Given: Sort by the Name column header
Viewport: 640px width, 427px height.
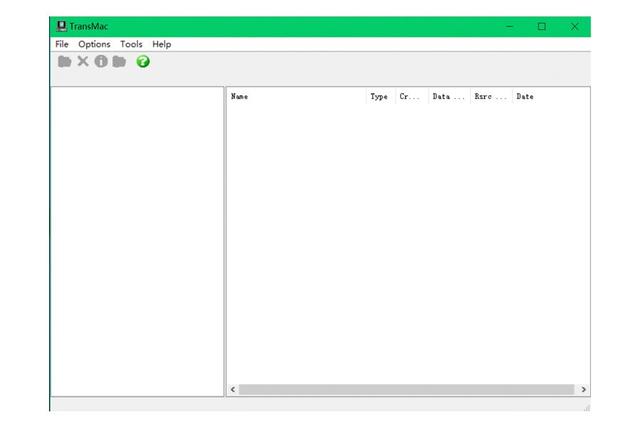Looking at the screenshot, I should pos(296,97).
